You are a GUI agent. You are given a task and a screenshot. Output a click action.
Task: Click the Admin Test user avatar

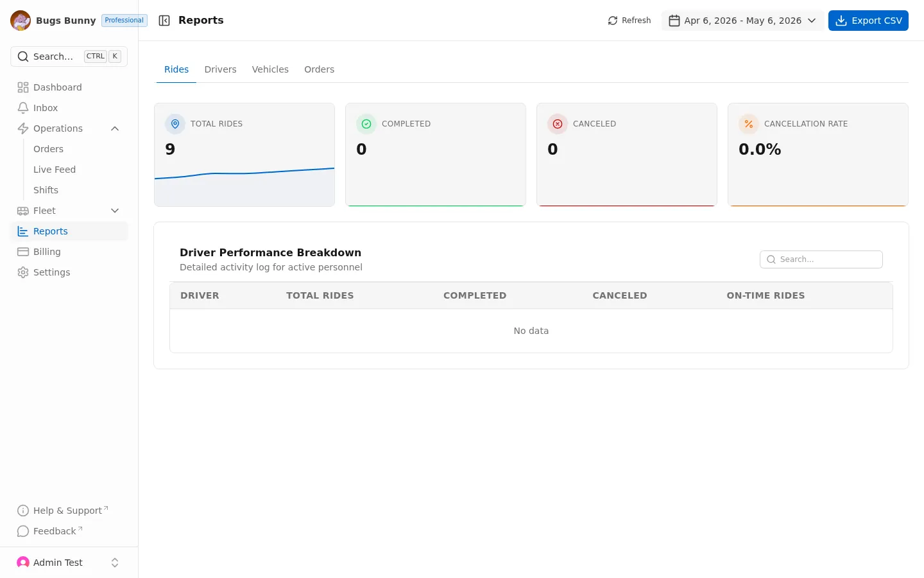click(x=23, y=563)
